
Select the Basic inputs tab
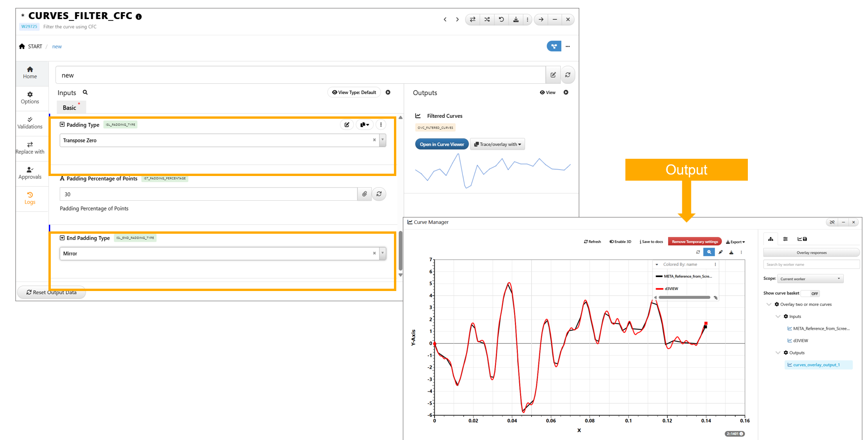coord(69,108)
